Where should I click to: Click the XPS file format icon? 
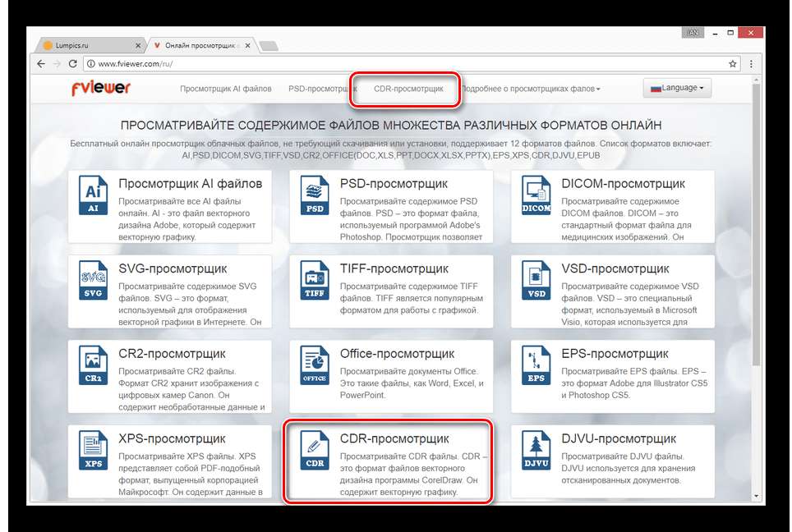[93, 451]
